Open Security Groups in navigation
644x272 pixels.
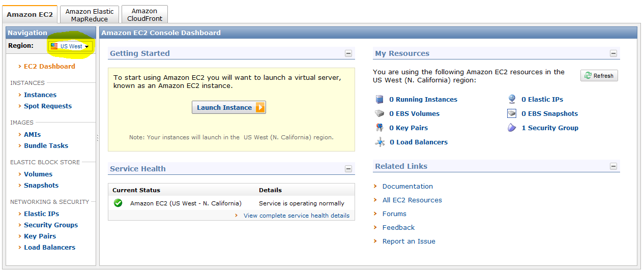pos(51,225)
